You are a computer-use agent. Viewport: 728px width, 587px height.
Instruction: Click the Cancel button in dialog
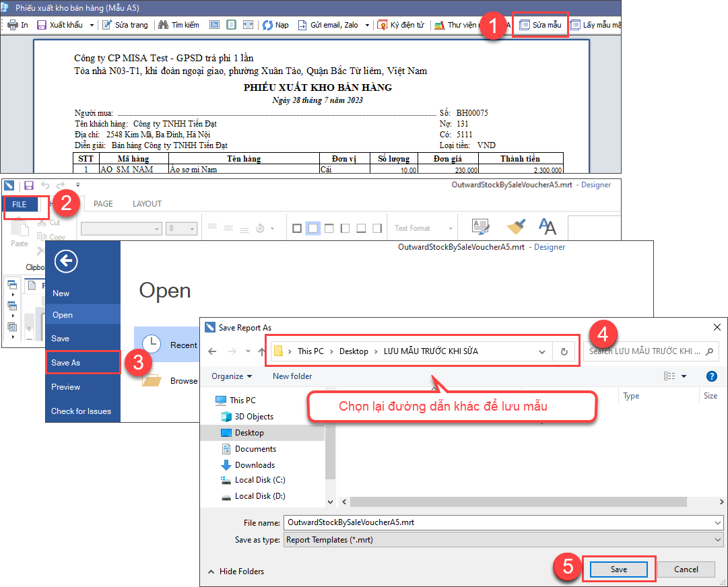[686, 569]
